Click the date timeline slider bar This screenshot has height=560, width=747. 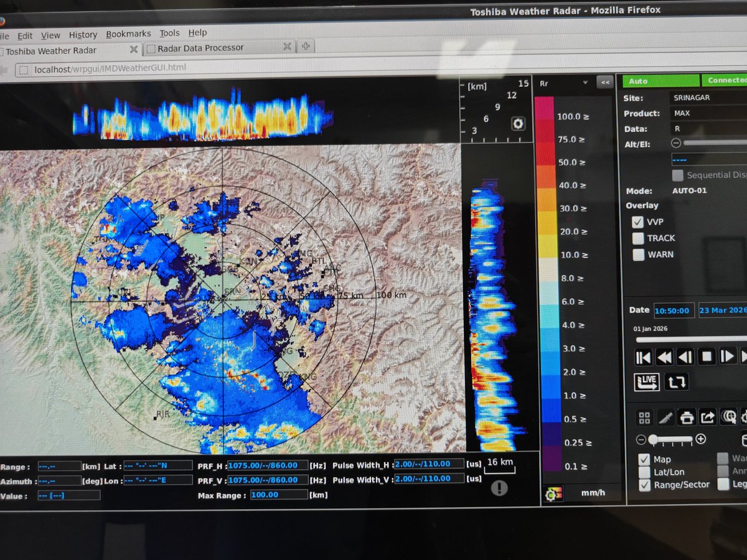click(x=691, y=340)
